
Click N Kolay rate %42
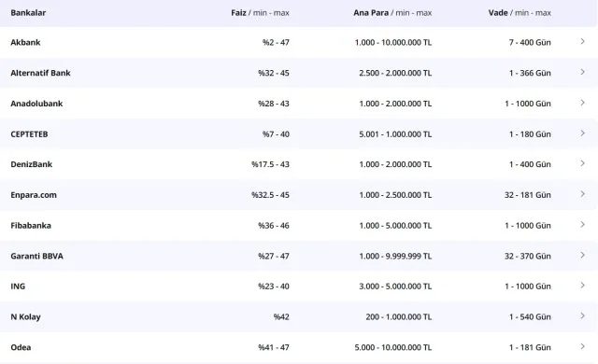[x=281, y=316]
